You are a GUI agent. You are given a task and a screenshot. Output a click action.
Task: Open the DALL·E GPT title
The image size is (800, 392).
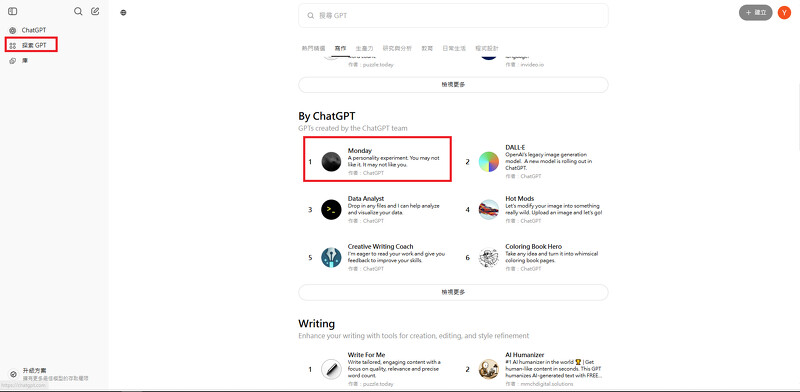[x=515, y=148]
